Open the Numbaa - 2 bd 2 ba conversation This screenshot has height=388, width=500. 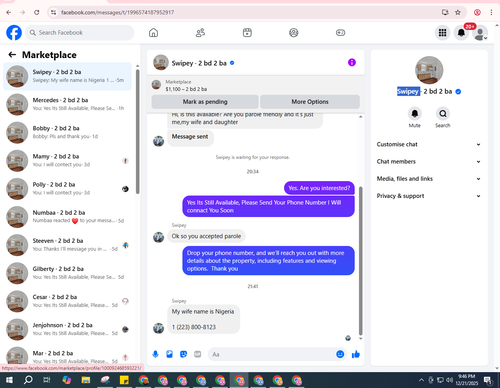point(68,217)
